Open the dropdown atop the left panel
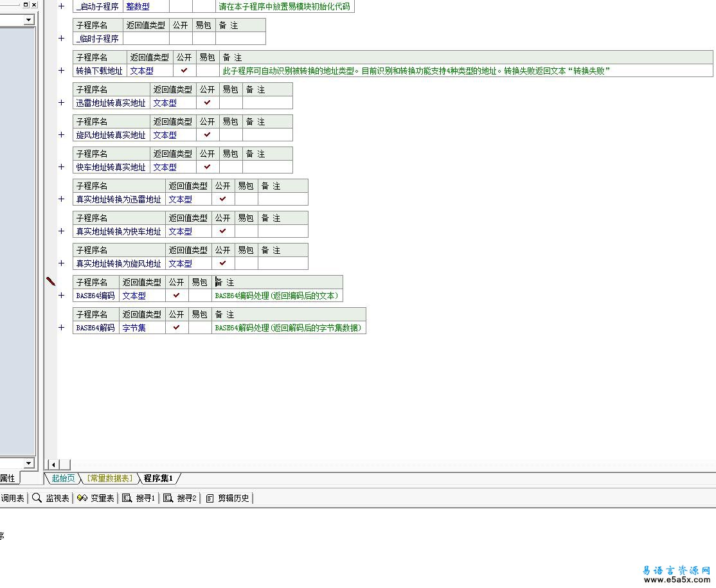 click(29, 20)
